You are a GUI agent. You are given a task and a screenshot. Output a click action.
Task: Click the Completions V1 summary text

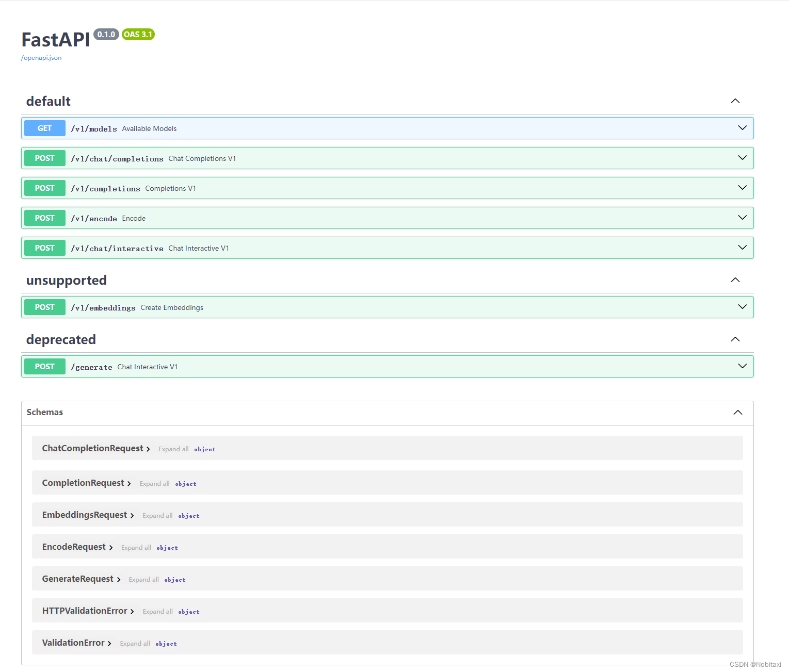tap(171, 189)
